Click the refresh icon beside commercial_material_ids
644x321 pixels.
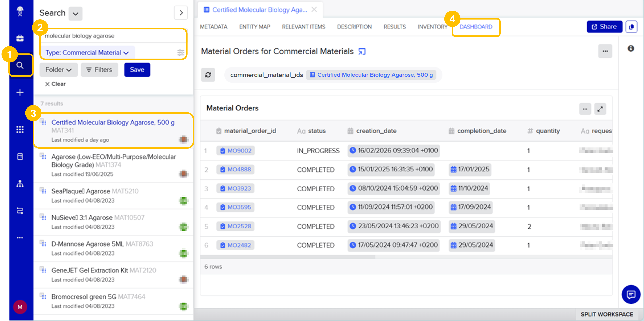208,75
